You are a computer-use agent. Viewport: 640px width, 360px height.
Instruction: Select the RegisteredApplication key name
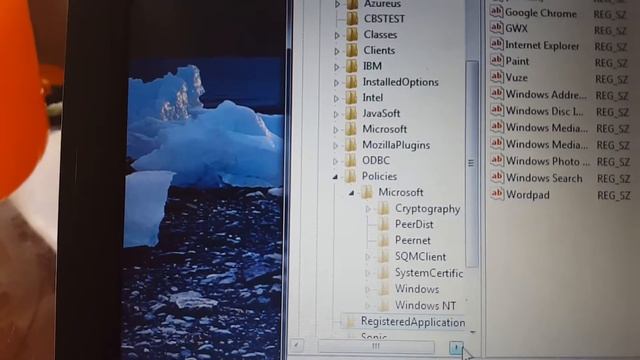413,322
